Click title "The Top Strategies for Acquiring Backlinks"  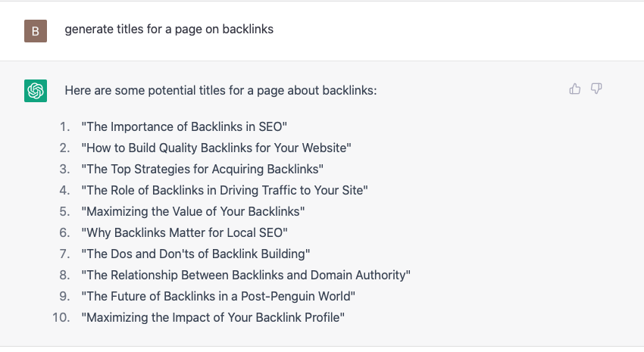pyautogui.click(x=202, y=169)
